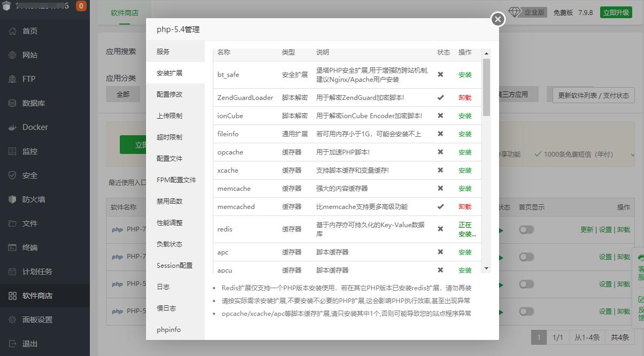Screen dimensions: 644x356
Task: Toggle homepage display for first PHP row
Action: (x=526, y=229)
